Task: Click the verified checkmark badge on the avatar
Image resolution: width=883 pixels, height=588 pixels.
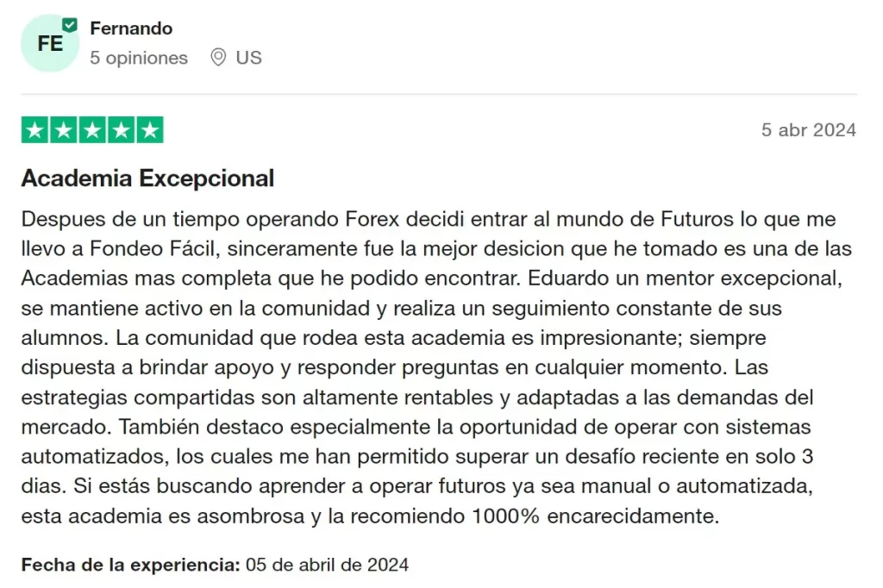Action: click(70, 26)
